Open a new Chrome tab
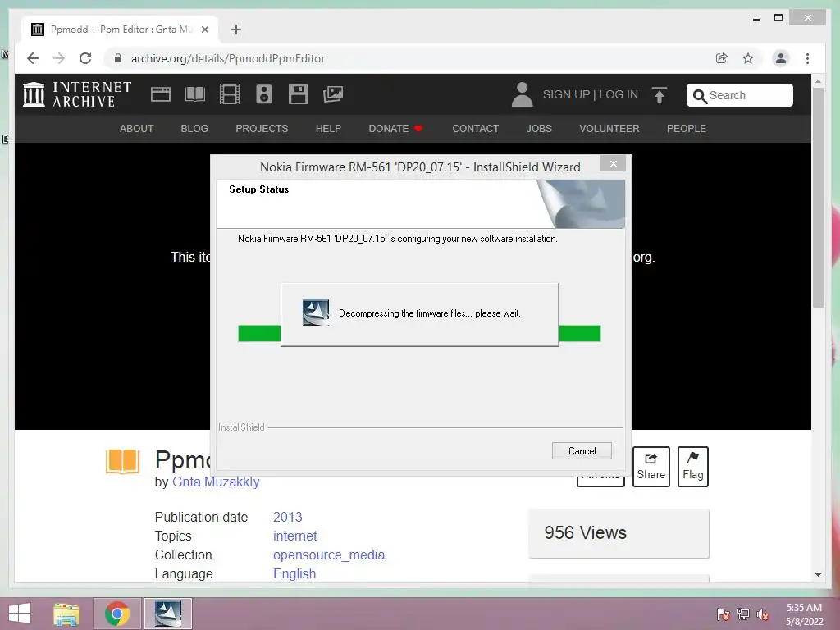The image size is (840, 630). (x=236, y=30)
